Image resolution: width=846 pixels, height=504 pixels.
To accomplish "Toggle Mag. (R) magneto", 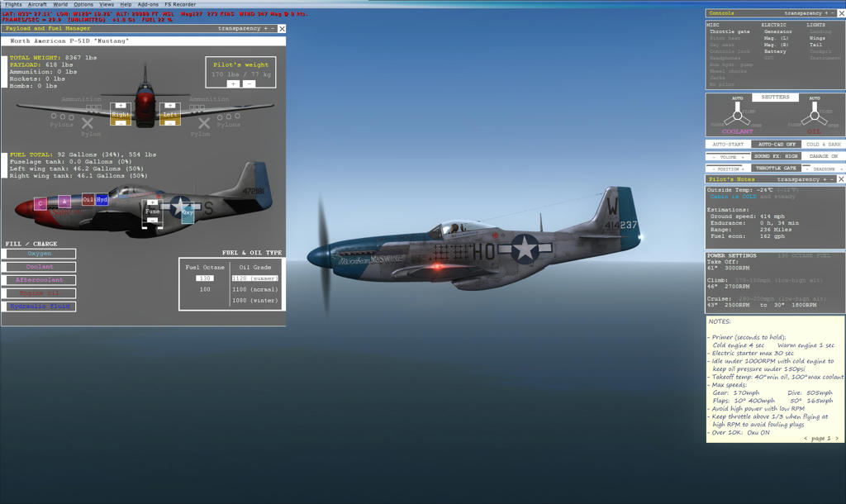I will tap(777, 45).
